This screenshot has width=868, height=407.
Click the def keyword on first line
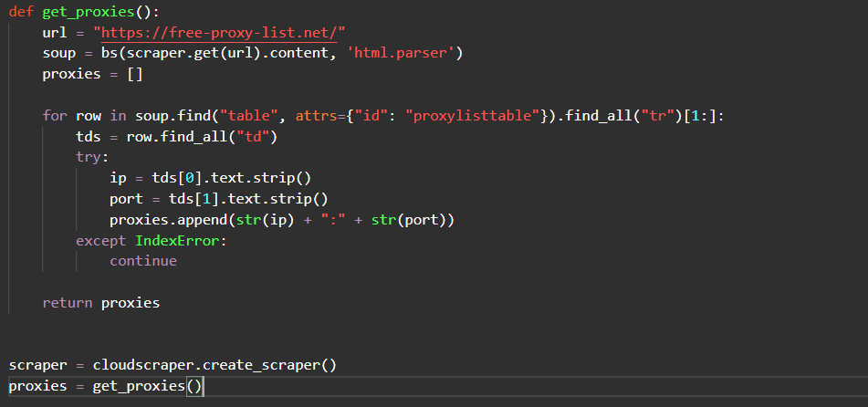[21, 11]
